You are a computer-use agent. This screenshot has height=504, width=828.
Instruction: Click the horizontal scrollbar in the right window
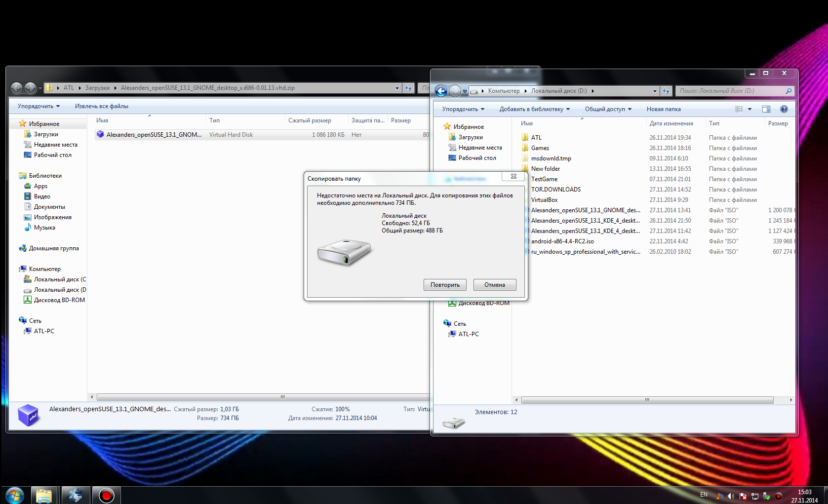(x=647, y=400)
